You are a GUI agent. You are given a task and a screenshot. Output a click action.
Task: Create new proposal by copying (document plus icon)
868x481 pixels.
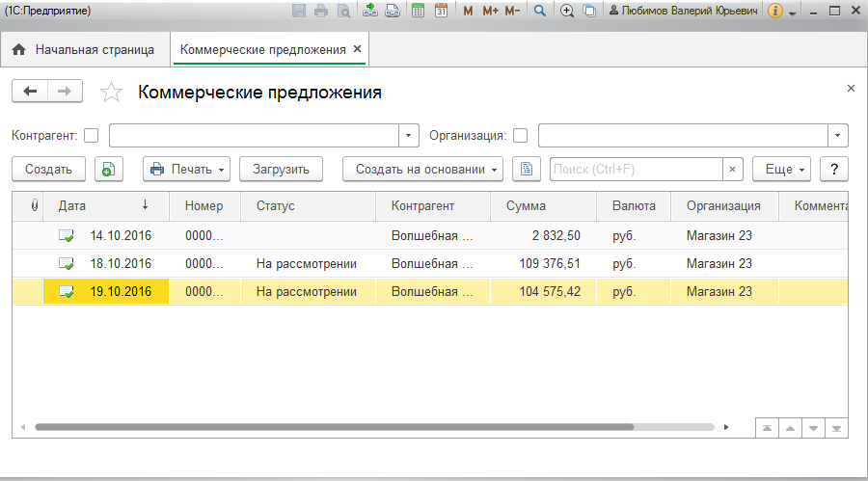(108, 169)
